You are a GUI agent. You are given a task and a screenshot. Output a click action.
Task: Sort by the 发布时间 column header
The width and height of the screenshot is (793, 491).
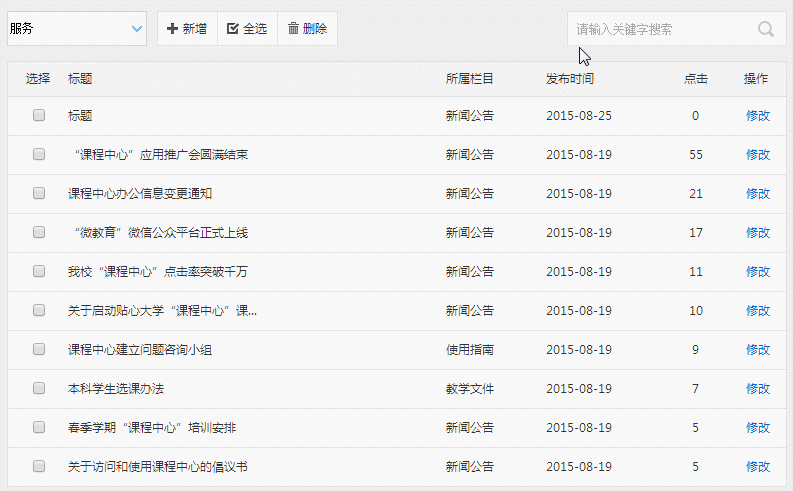pyautogui.click(x=570, y=79)
